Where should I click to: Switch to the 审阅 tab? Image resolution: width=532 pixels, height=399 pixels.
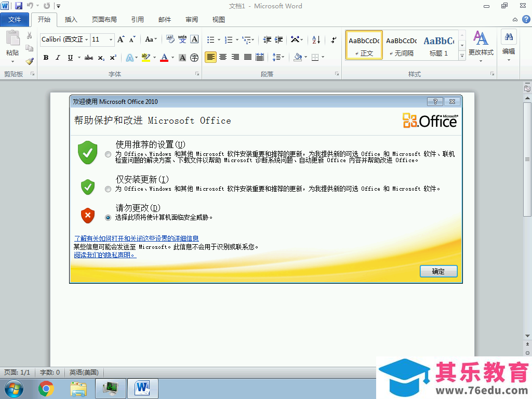(192, 20)
